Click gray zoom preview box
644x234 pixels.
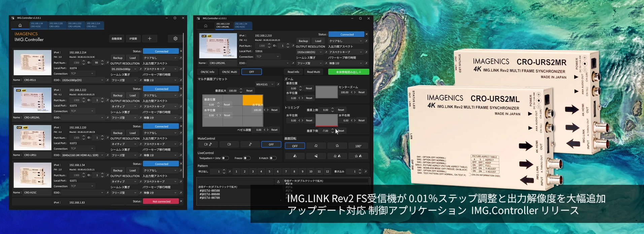coord(327,92)
